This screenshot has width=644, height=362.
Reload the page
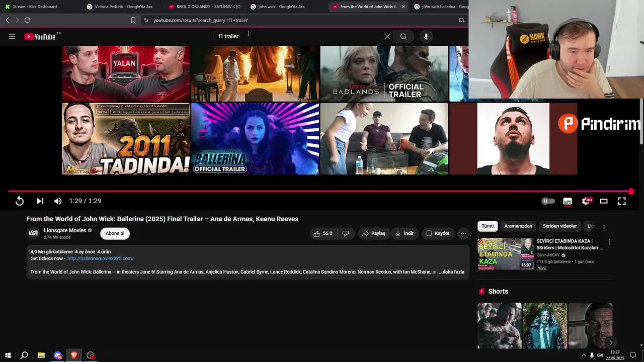pos(27,20)
